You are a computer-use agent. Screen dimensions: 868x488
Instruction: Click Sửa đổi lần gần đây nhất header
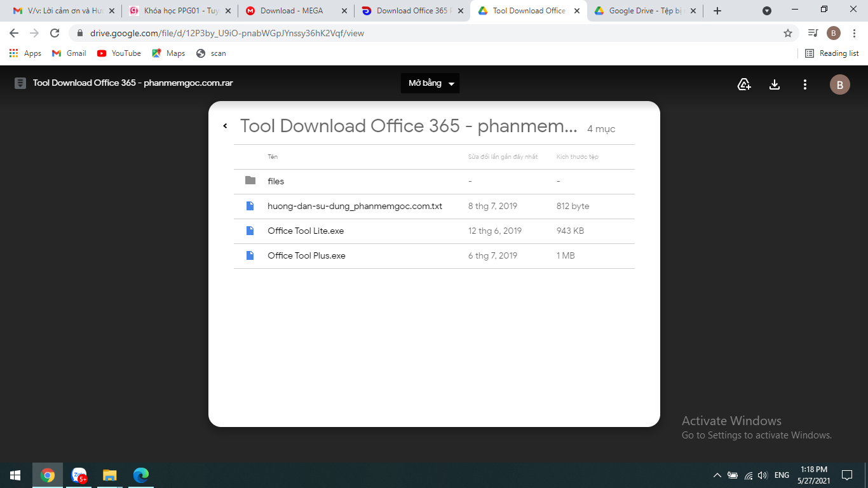[503, 156]
